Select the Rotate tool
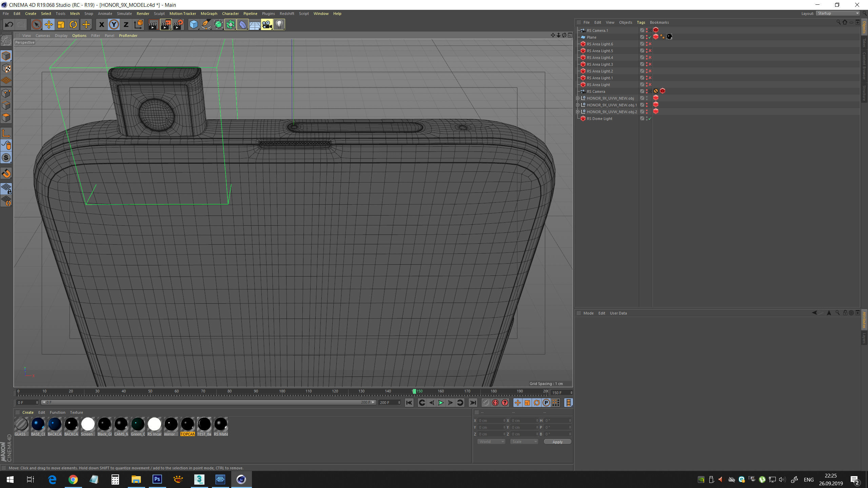The image size is (868, 488). coord(73,24)
